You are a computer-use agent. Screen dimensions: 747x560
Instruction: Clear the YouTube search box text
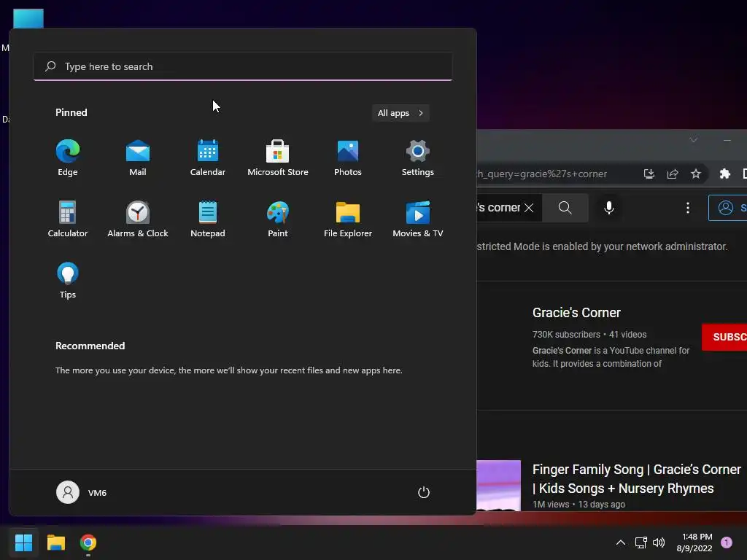(529, 208)
